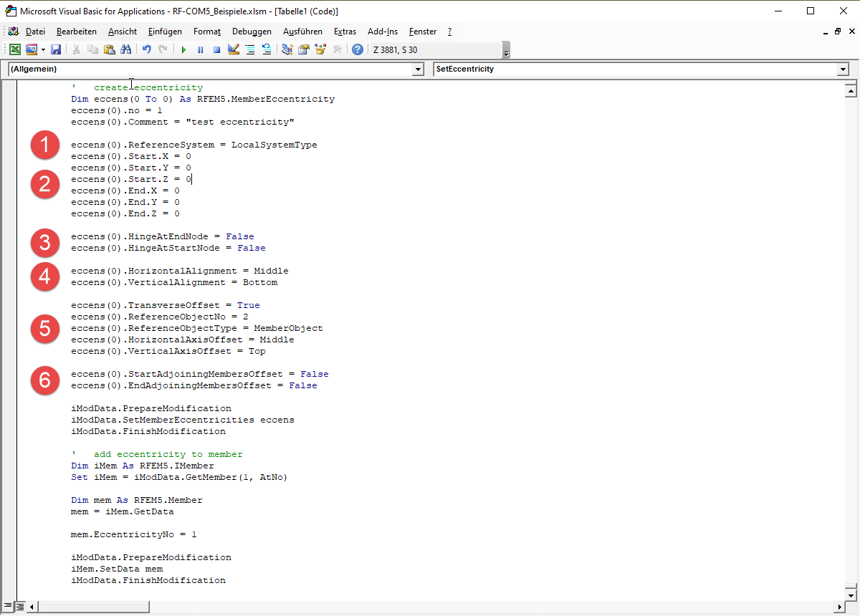Click the comment 'add eccentricity to member'
This screenshot has height=616, width=860.
tap(168, 454)
